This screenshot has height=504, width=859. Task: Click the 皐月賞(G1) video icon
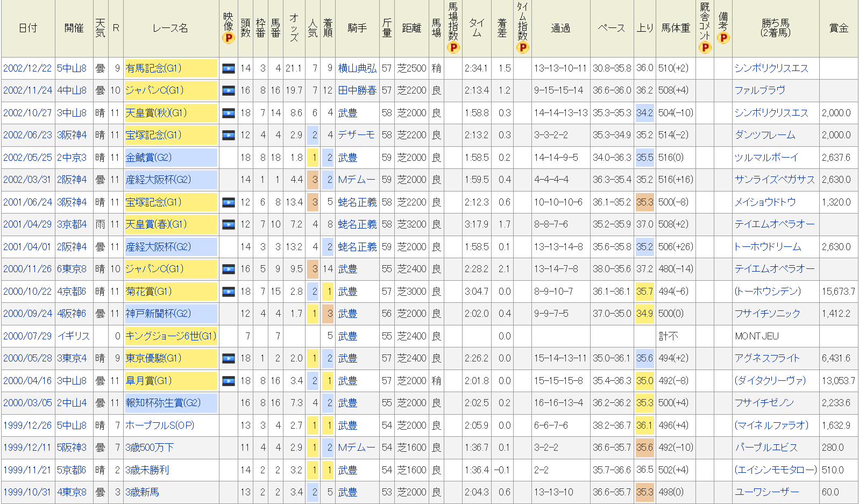(228, 381)
